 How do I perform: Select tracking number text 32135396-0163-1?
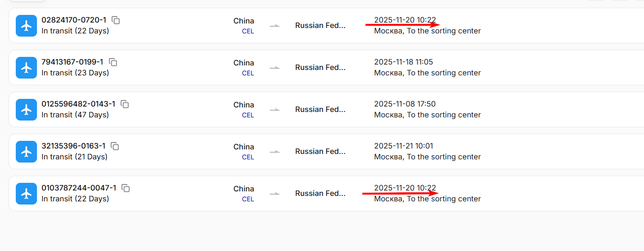coord(73,146)
